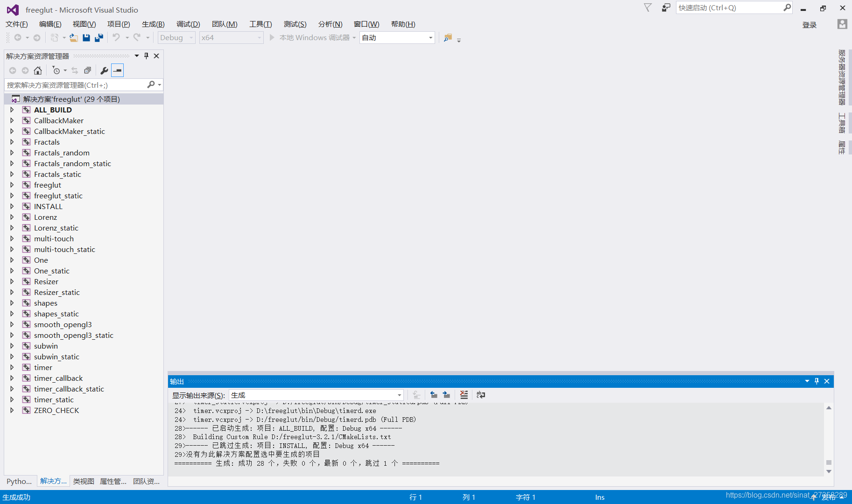This screenshot has width=852, height=504.
Task: Click the Save file toolbar icon
Action: pyautogui.click(x=86, y=38)
